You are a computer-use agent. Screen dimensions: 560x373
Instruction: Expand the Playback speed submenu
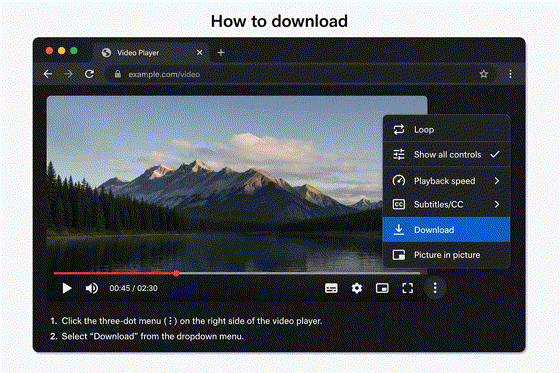pyautogui.click(x=446, y=180)
